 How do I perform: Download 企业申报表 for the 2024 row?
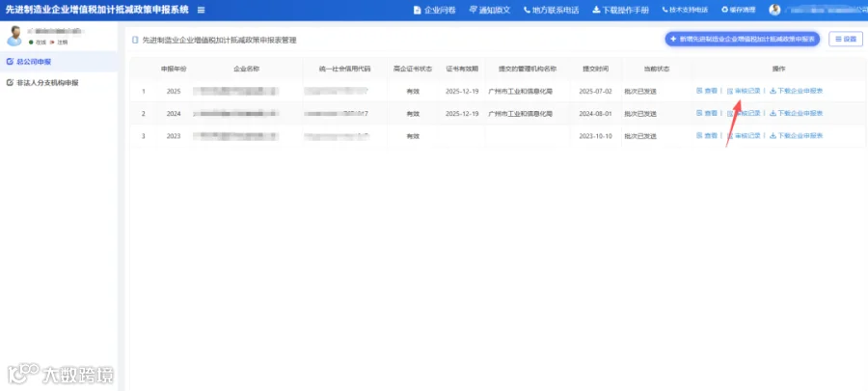point(796,113)
